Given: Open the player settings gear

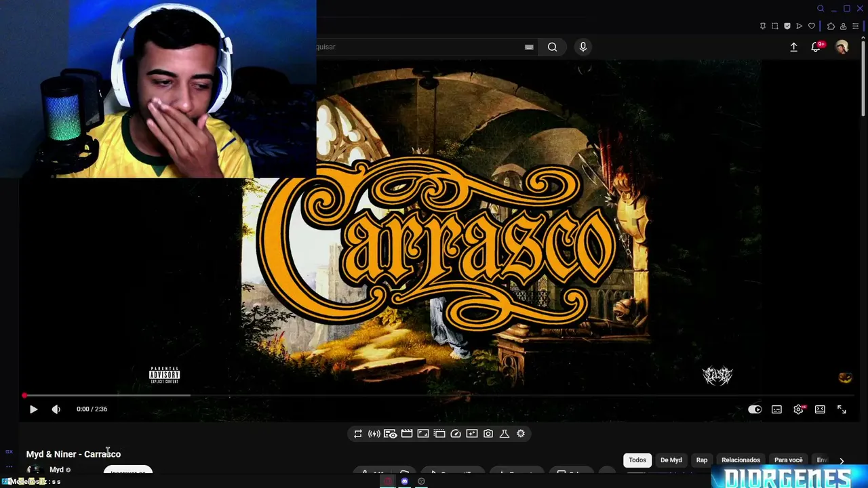Looking at the screenshot, I should tap(798, 409).
